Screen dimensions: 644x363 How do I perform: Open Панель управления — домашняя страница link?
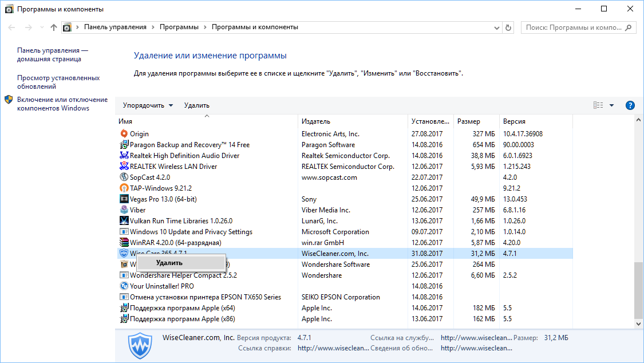point(52,54)
